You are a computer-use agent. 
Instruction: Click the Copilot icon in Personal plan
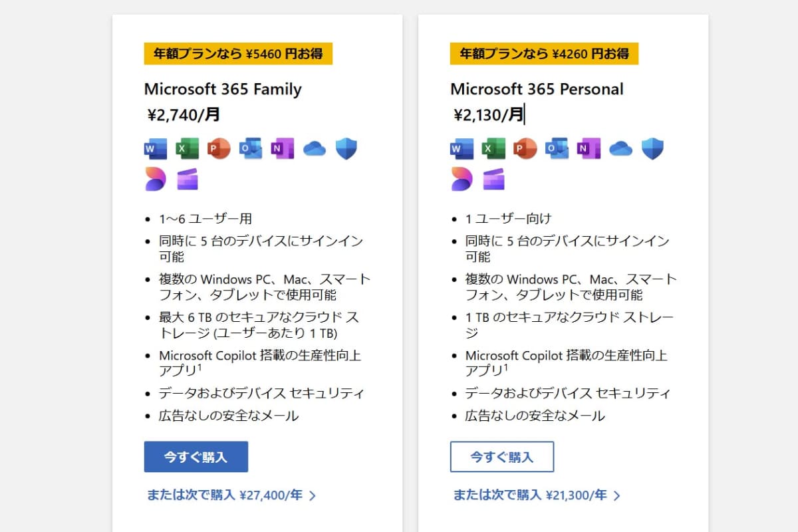pos(462,180)
